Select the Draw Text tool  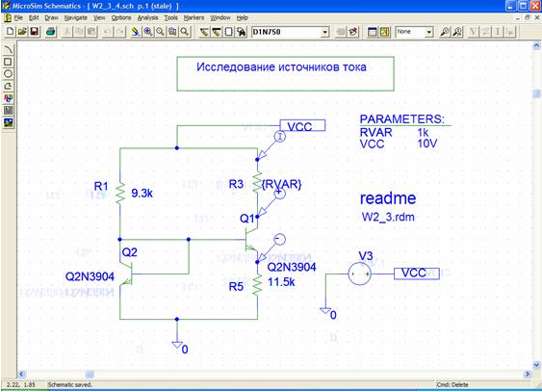(x=8, y=98)
